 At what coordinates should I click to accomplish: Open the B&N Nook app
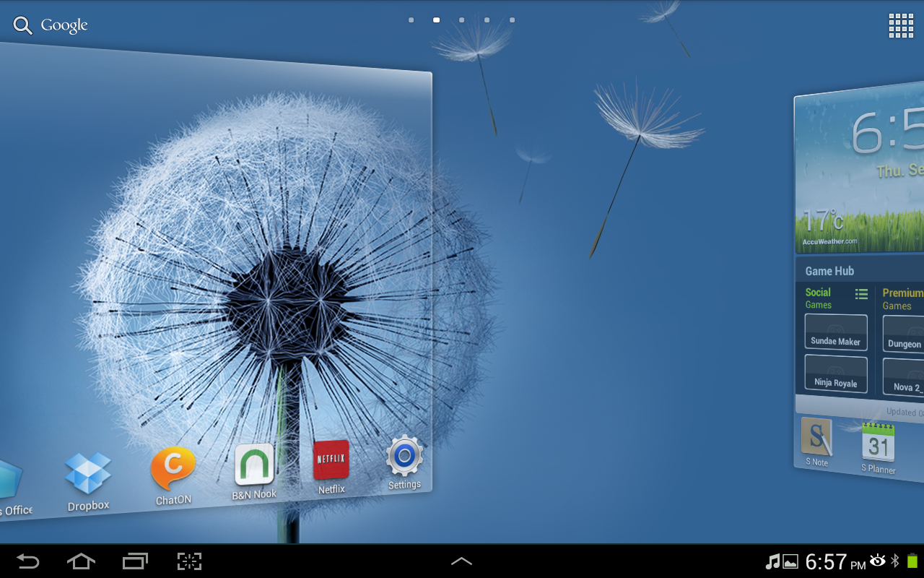point(254,465)
